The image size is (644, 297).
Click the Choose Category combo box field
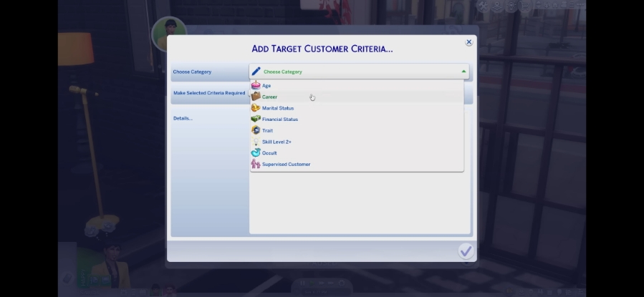(x=359, y=72)
